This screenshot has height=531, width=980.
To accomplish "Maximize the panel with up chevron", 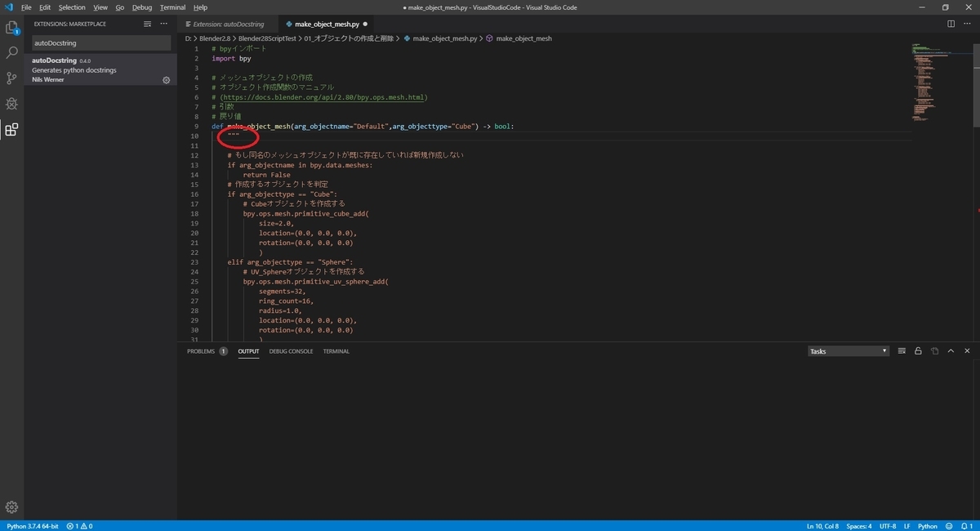I will pos(951,351).
